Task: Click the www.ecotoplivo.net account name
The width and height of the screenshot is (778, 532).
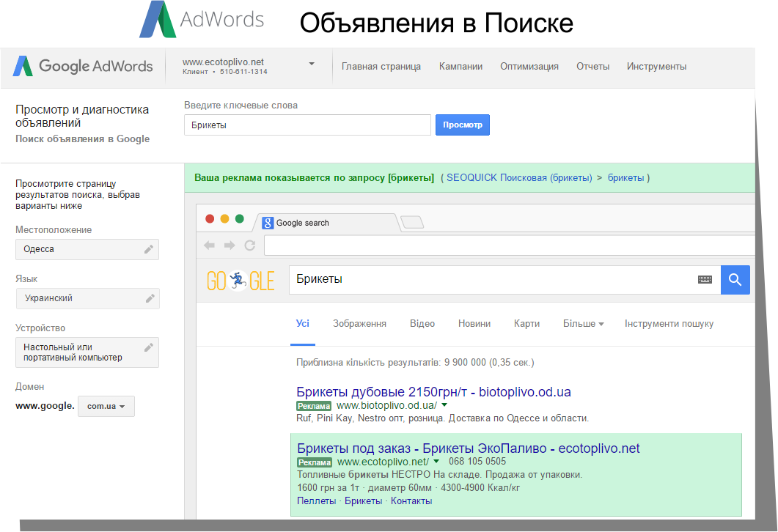Action: [223, 62]
